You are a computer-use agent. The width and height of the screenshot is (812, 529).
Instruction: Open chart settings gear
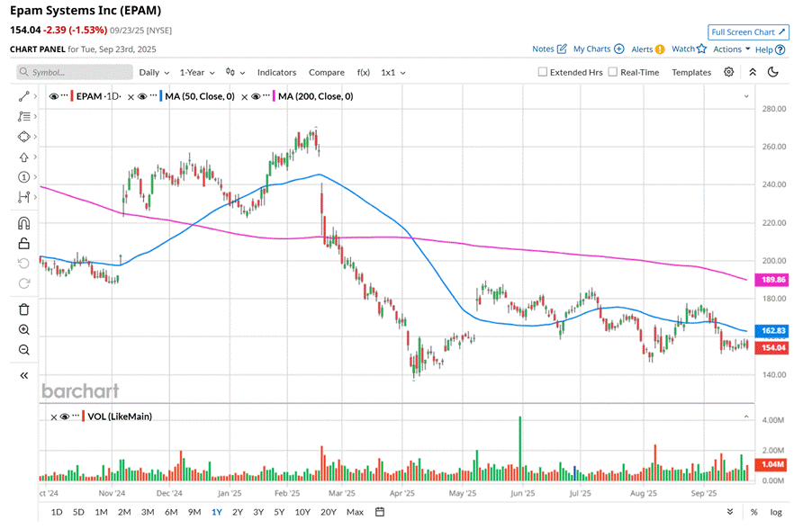[728, 72]
